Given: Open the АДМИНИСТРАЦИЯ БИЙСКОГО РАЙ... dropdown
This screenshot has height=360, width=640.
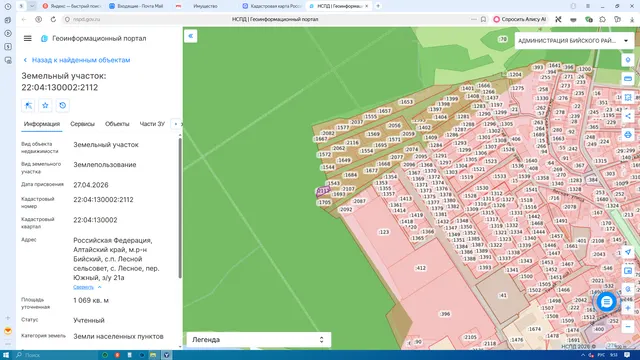Looking at the screenshot, I should click(x=574, y=41).
